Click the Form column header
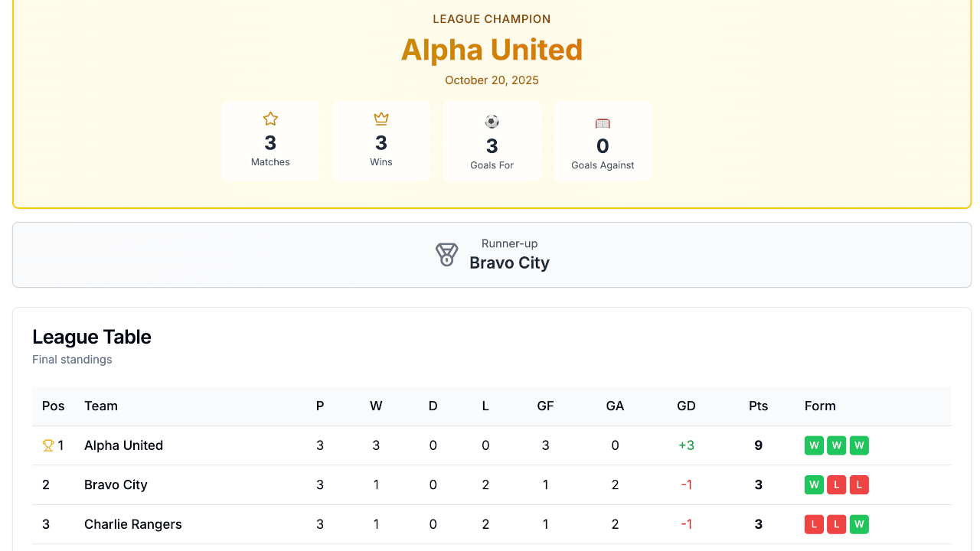980x551 pixels. [820, 406]
